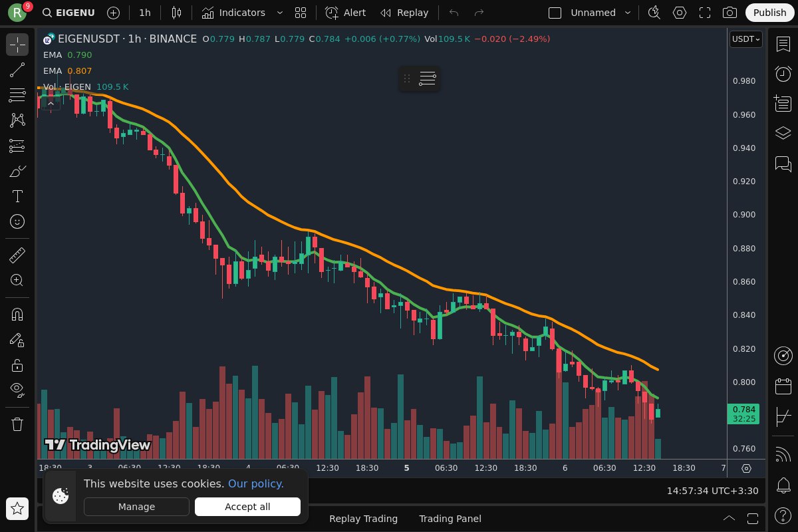Open the Unnamed layout name
Screen dimensions: 798x532
593,13
